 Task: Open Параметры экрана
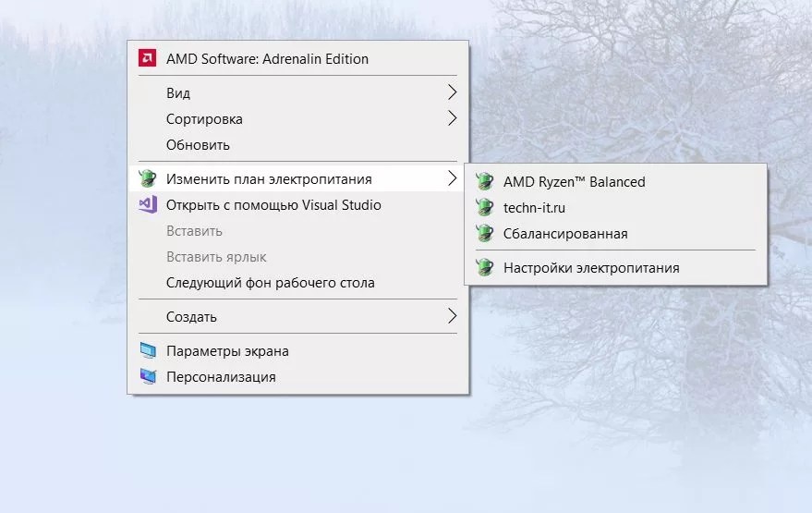(x=297, y=351)
